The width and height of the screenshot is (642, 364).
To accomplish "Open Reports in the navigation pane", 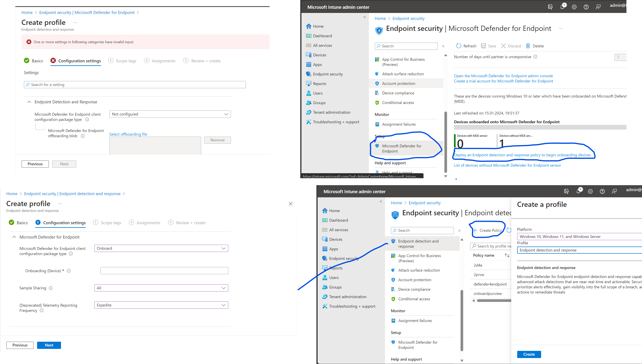I will tap(319, 83).
